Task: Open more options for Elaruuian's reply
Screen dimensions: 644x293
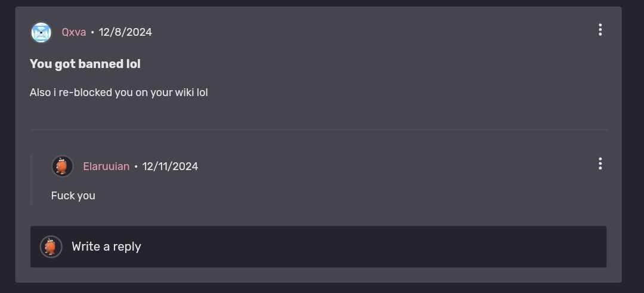Action: 600,164
